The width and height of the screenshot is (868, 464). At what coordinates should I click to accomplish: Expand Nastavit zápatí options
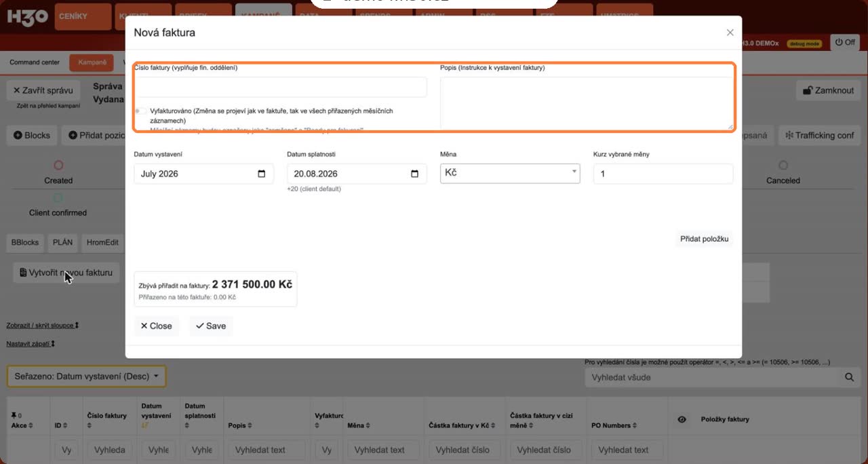coord(31,344)
